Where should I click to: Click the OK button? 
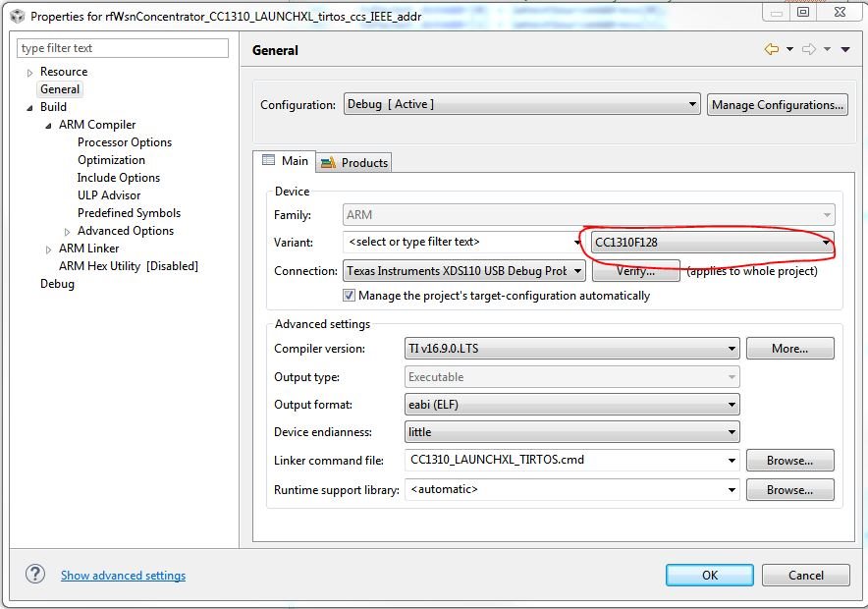710,575
